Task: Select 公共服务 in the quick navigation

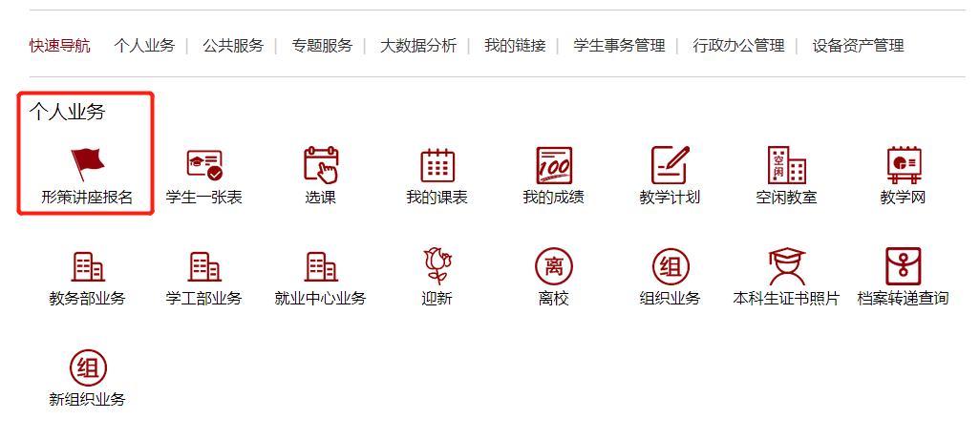Action: coord(232,46)
